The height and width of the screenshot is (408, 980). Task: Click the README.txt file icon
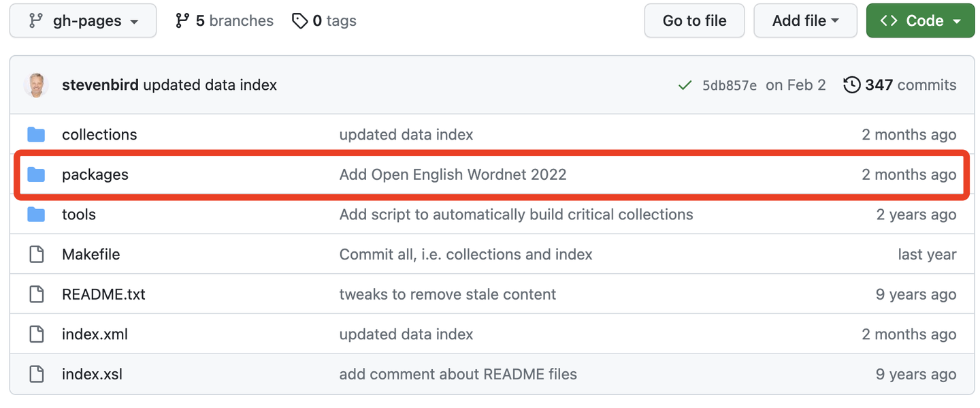(x=36, y=295)
